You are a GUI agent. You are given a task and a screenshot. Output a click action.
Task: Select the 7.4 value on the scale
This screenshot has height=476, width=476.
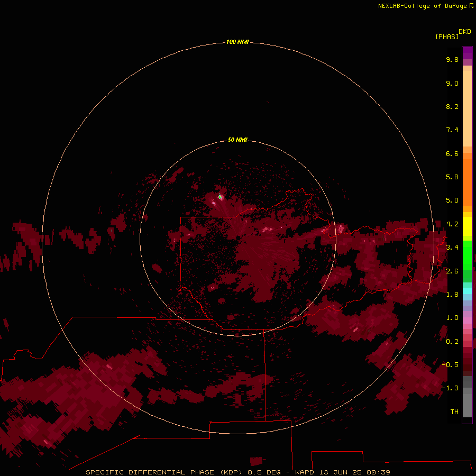coord(452,130)
